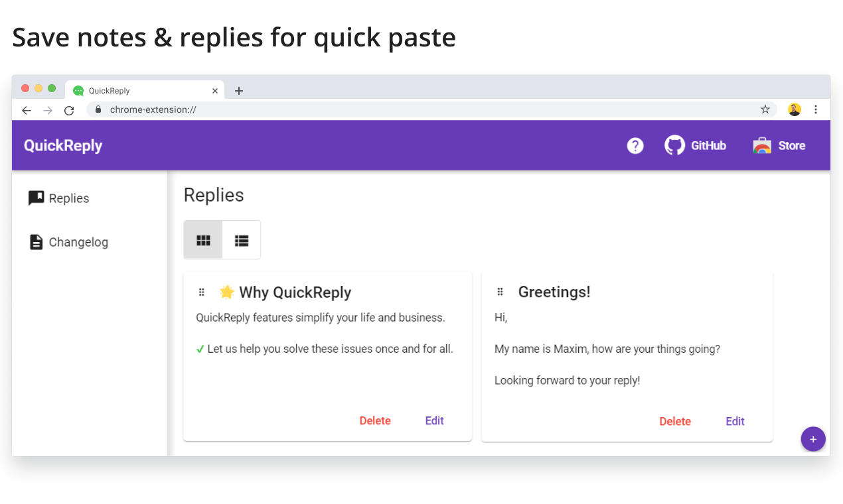843x504 pixels.
Task: Click the QuickReply extension icon in the tab
Action: coord(79,90)
